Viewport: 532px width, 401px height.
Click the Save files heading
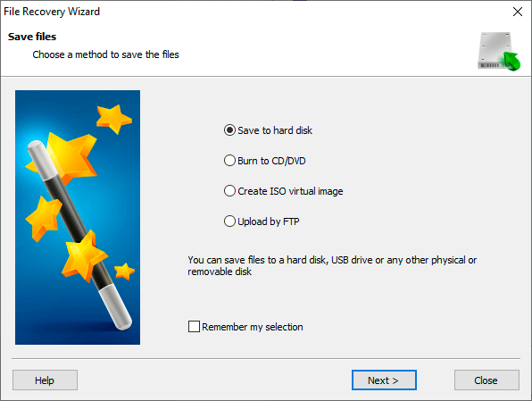tap(32, 37)
